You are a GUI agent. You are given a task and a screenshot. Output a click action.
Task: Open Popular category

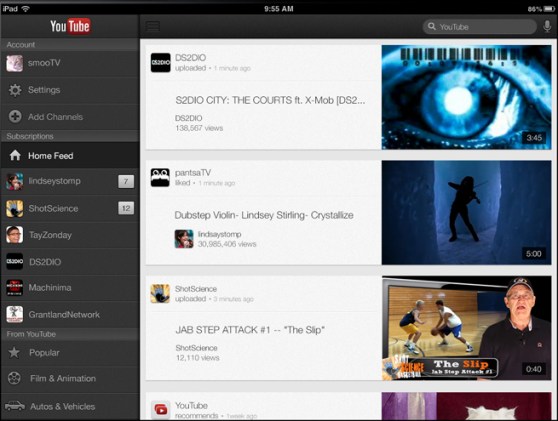(70, 353)
